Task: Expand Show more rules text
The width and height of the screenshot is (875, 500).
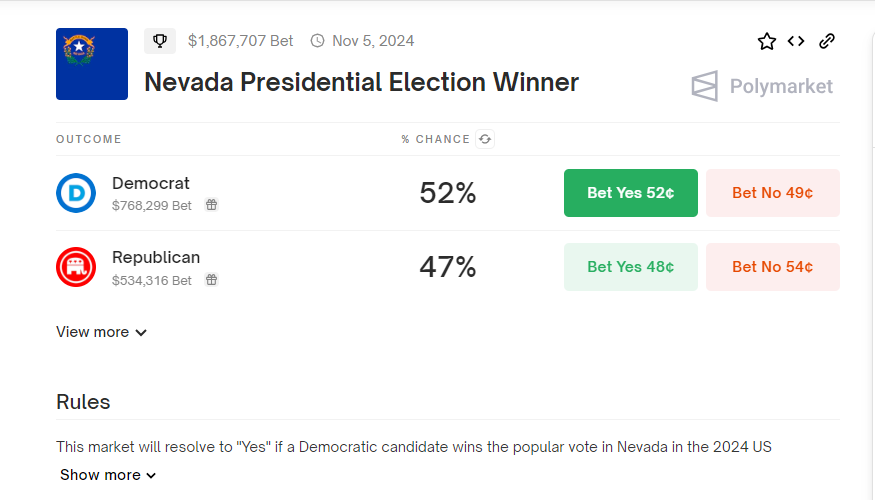Action: [x=108, y=475]
